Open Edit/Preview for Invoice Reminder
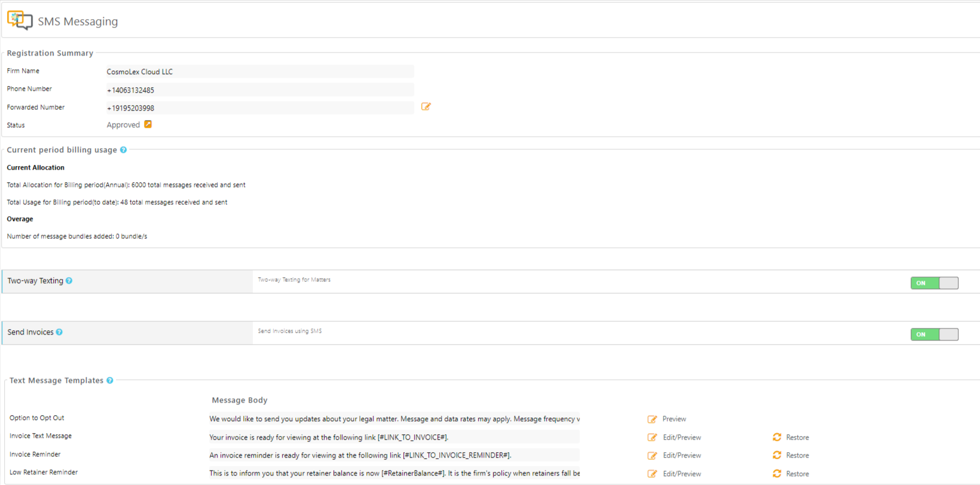 click(682, 456)
